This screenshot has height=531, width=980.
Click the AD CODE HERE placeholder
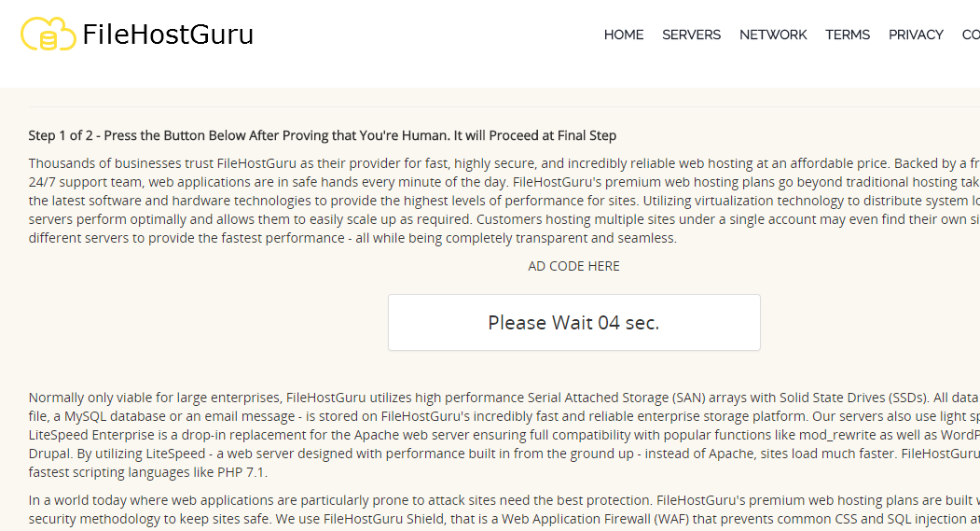pos(573,266)
